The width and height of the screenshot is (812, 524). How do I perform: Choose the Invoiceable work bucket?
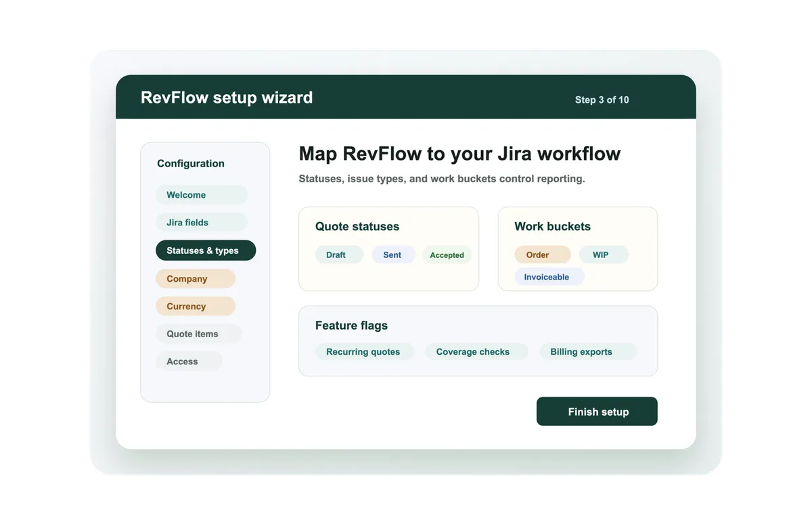(x=549, y=277)
